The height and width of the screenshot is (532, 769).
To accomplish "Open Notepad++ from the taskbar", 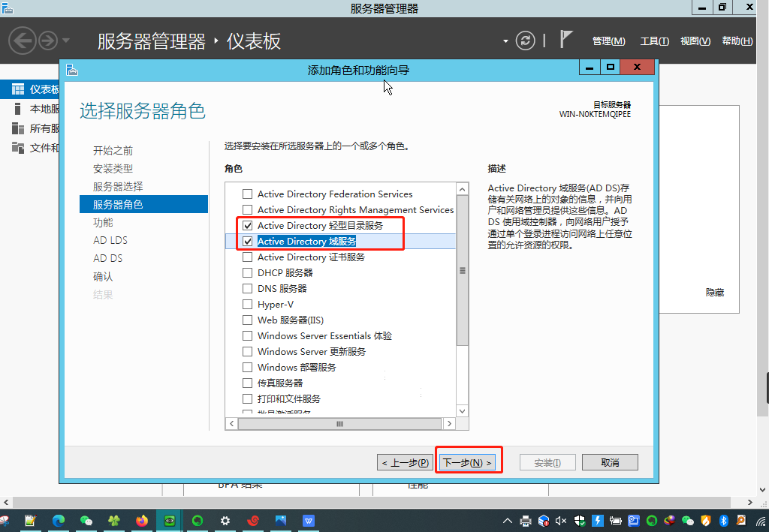I will pos(30,521).
